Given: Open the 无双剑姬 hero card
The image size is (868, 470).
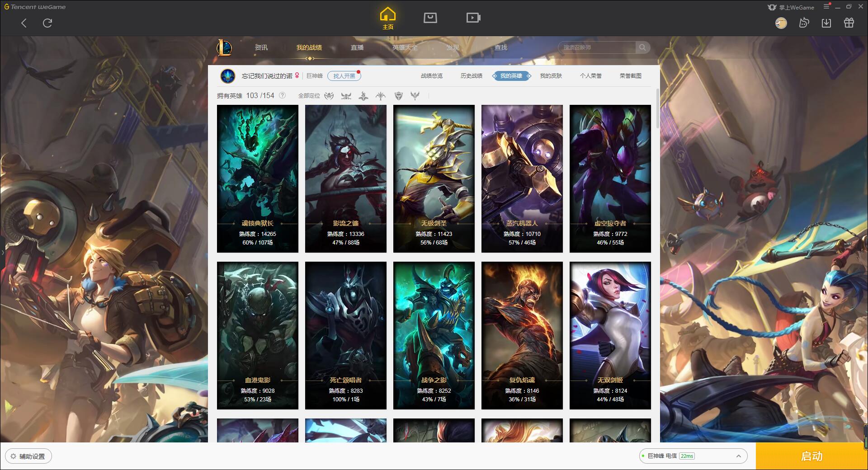Looking at the screenshot, I should click(610, 335).
